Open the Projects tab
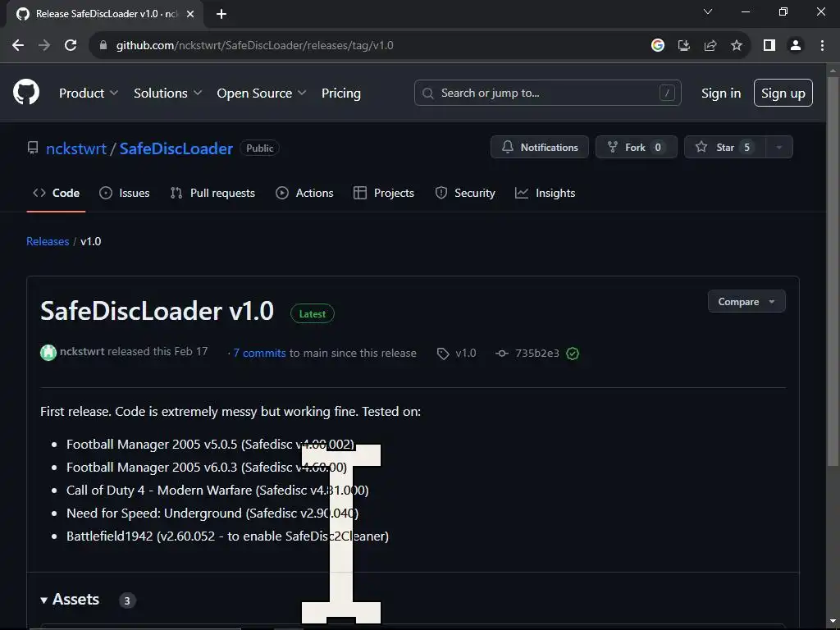 [x=384, y=193]
